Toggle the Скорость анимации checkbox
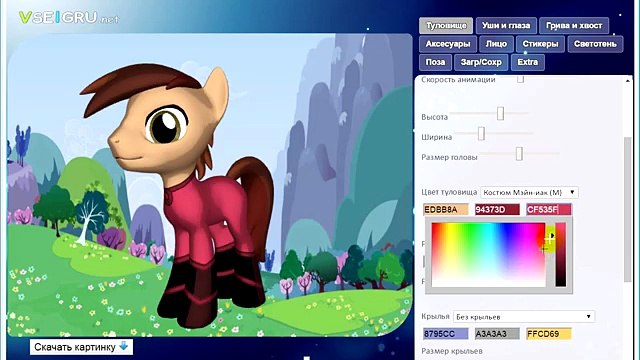 point(520,79)
